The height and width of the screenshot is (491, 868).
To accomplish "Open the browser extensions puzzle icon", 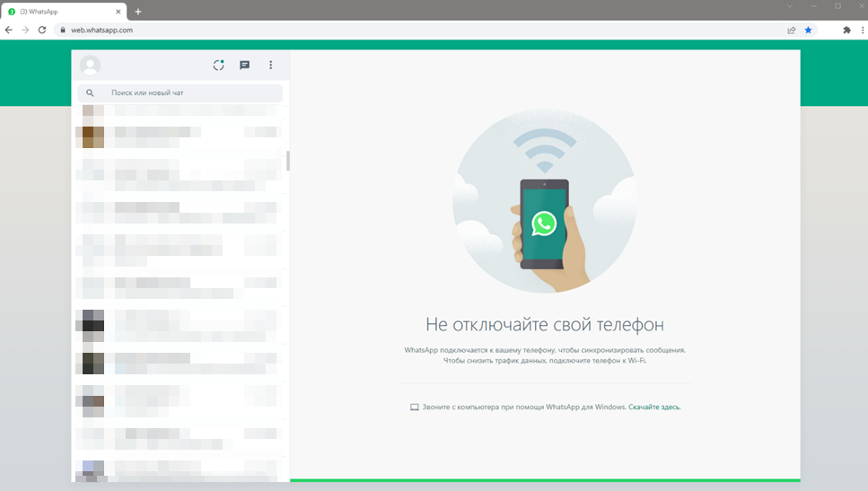I will point(846,30).
